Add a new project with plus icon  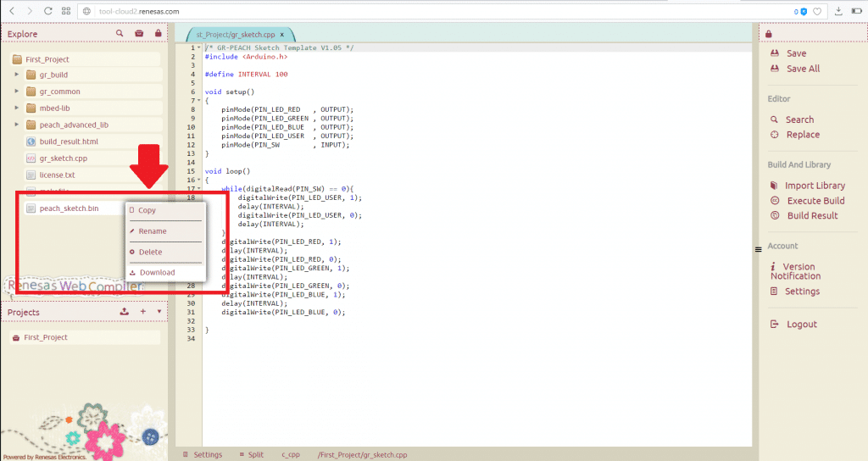point(143,312)
